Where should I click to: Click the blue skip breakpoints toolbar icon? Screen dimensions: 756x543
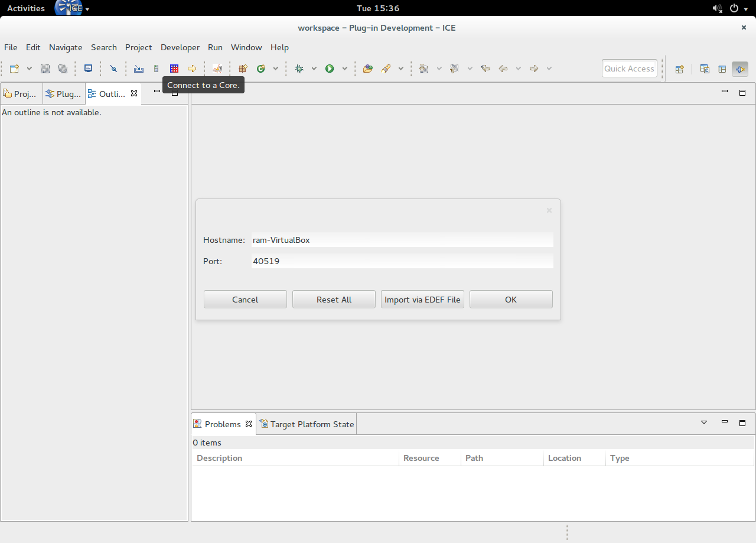(113, 69)
